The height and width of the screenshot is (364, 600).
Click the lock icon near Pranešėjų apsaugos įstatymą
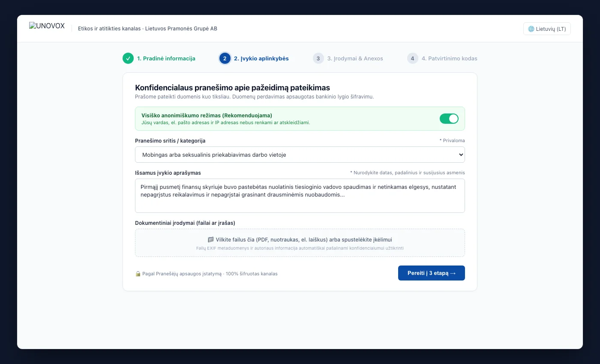[138, 274]
